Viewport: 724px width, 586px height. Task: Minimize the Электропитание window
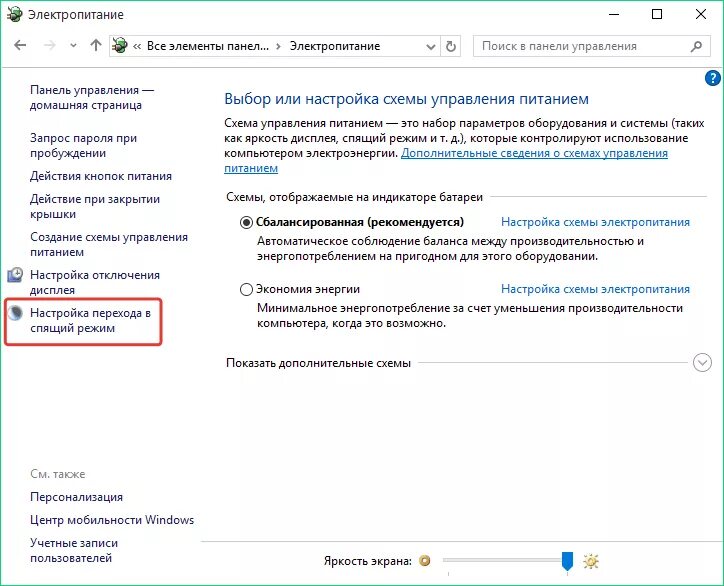[614, 14]
